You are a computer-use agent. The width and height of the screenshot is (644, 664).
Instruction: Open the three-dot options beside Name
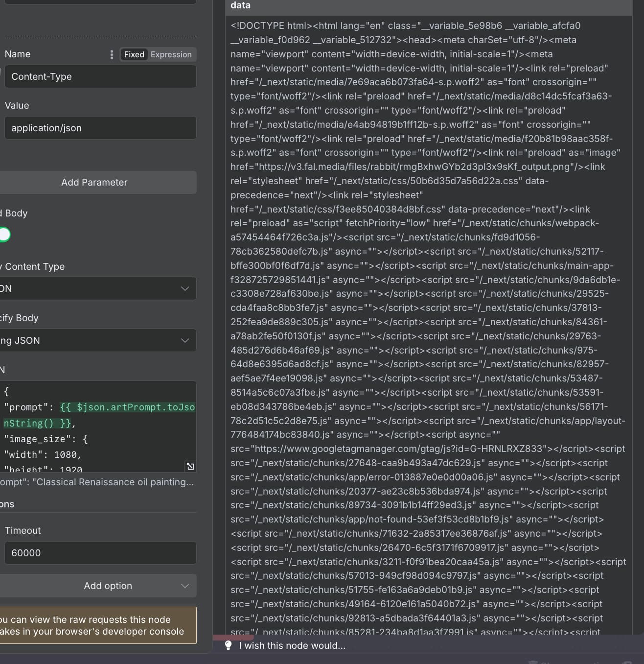[112, 54]
